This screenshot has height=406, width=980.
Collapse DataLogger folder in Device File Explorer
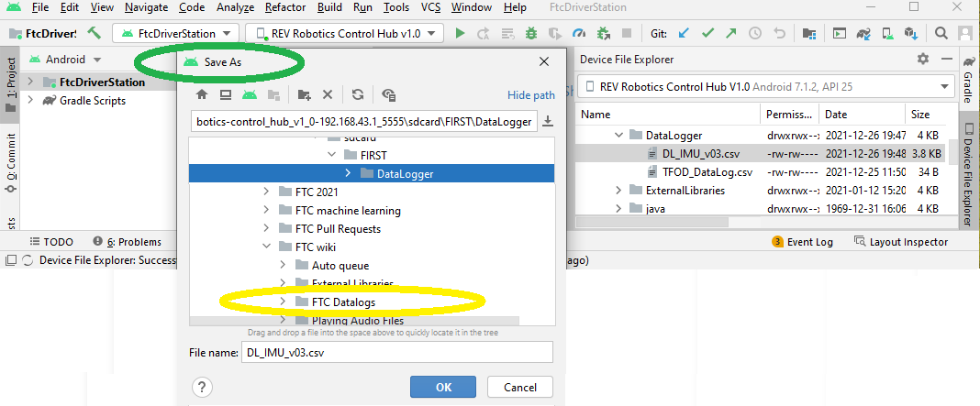click(x=618, y=135)
